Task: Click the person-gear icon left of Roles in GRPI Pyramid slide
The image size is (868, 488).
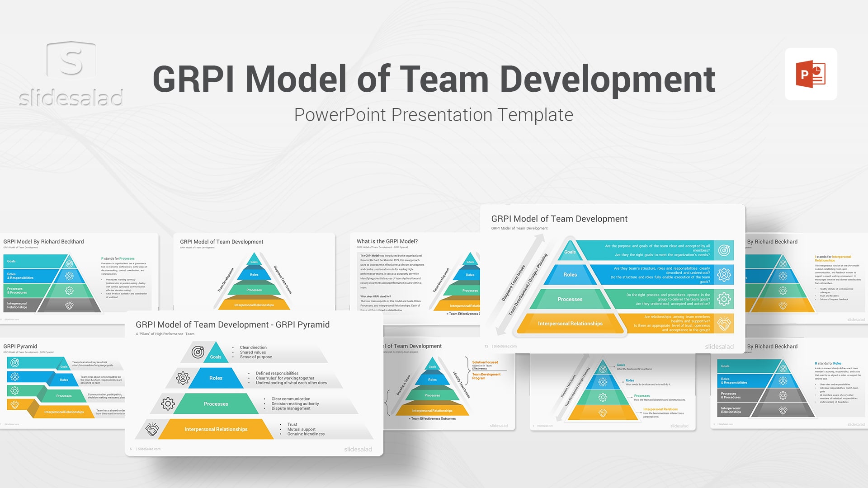Action: pos(183,378)
